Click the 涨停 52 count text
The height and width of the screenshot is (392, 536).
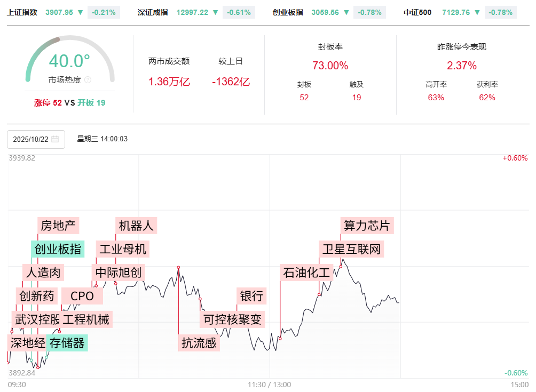point(48,103)
